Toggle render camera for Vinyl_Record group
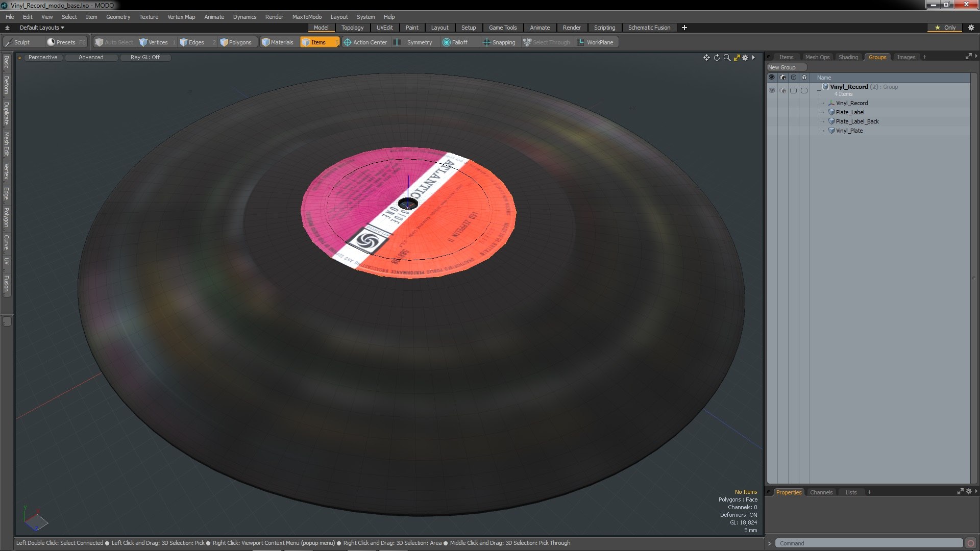The width and height of the screenshot is (980, 551). click(x=783, y=90)
